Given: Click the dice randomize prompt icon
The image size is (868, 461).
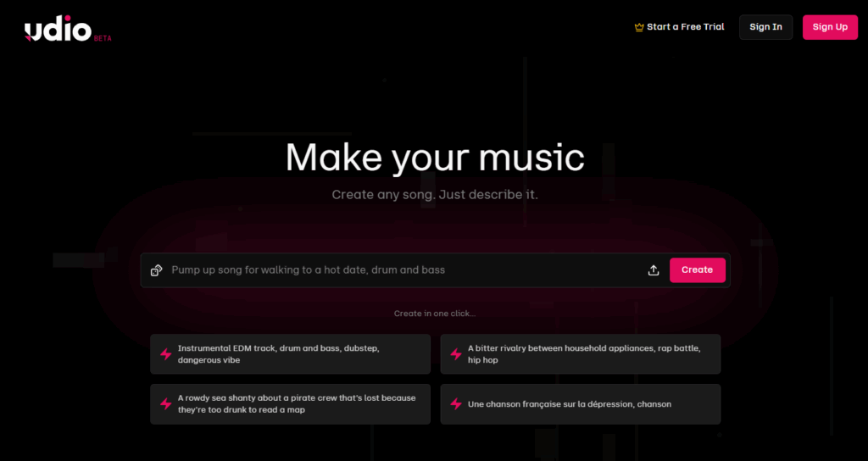Looking at the screenshot, I should tap(156, 270).
